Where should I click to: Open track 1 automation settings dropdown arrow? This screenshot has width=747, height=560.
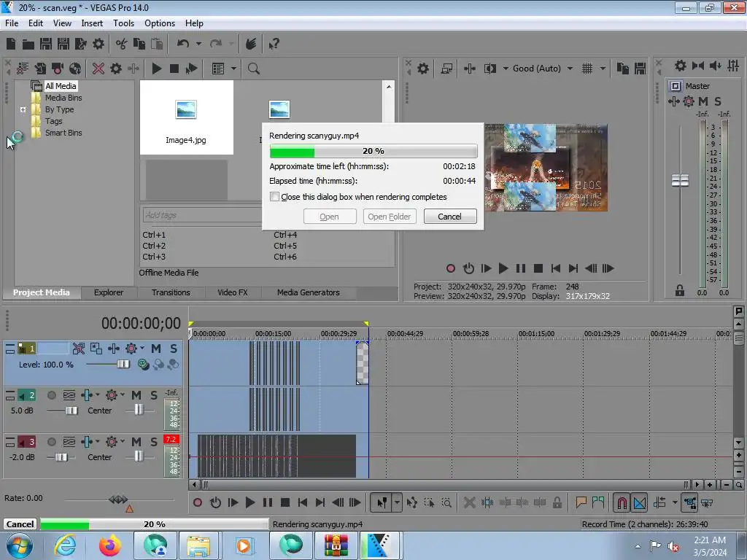142,349
